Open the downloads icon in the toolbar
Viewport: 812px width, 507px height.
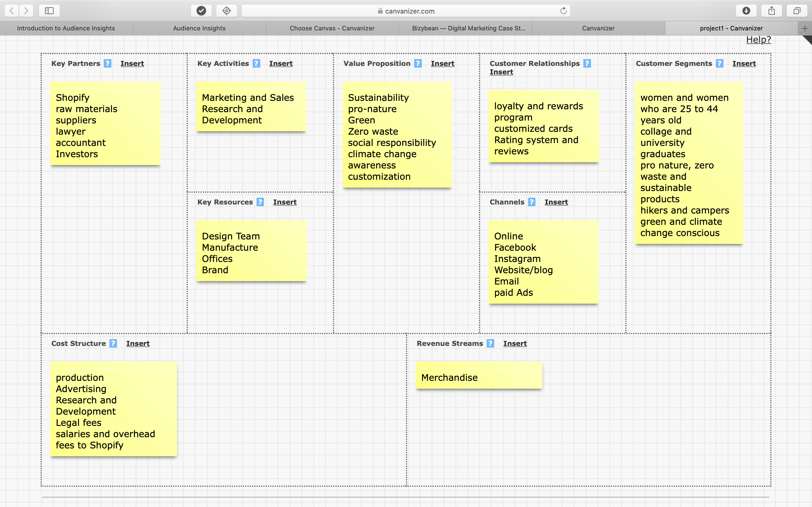[746, 11]
